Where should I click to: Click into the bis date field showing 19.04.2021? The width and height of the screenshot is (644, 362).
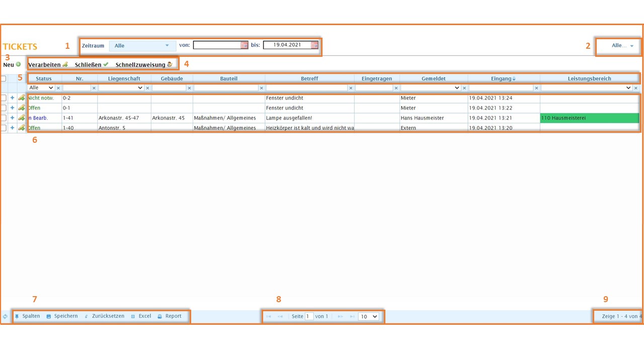point(287,45)
